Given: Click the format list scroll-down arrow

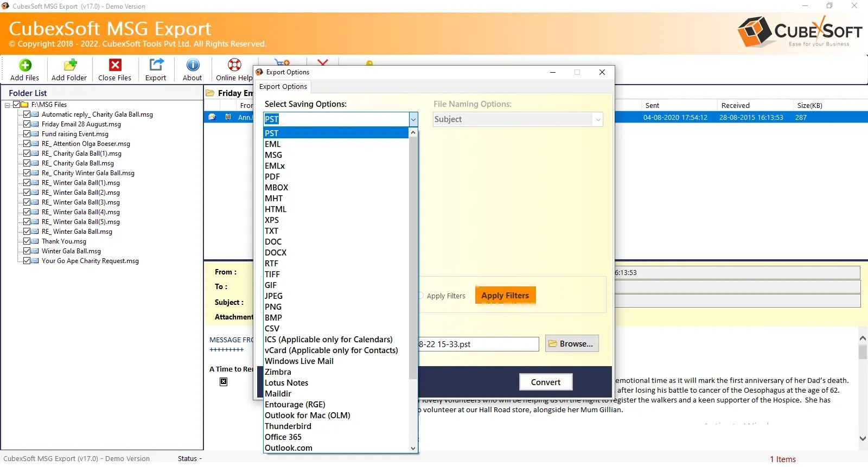Looking at the screenshot, I should 413,449.
